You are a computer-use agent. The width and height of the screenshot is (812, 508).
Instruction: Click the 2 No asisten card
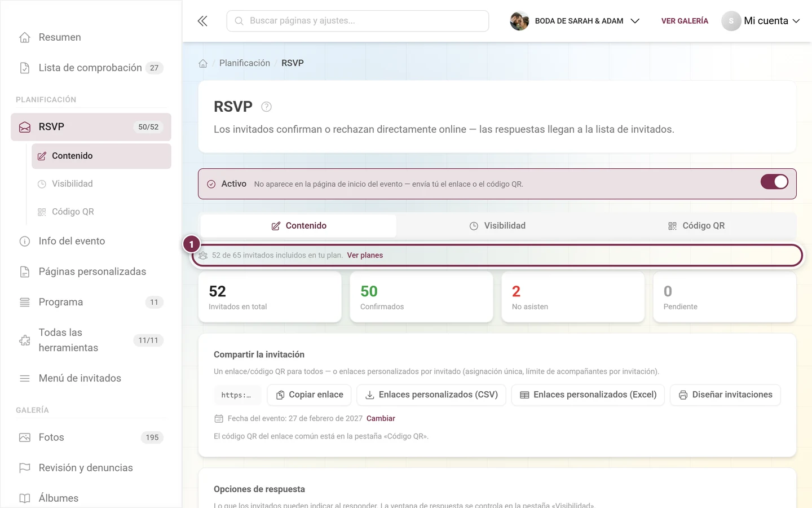click(573, 297)
